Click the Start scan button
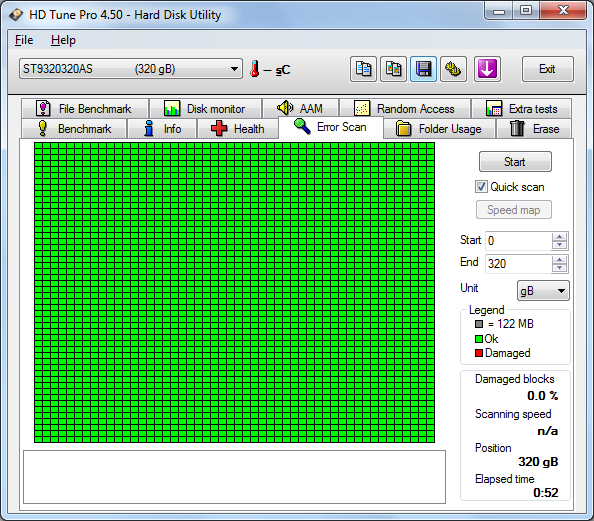The image size is (594, 521). click(x=515, y=162)
